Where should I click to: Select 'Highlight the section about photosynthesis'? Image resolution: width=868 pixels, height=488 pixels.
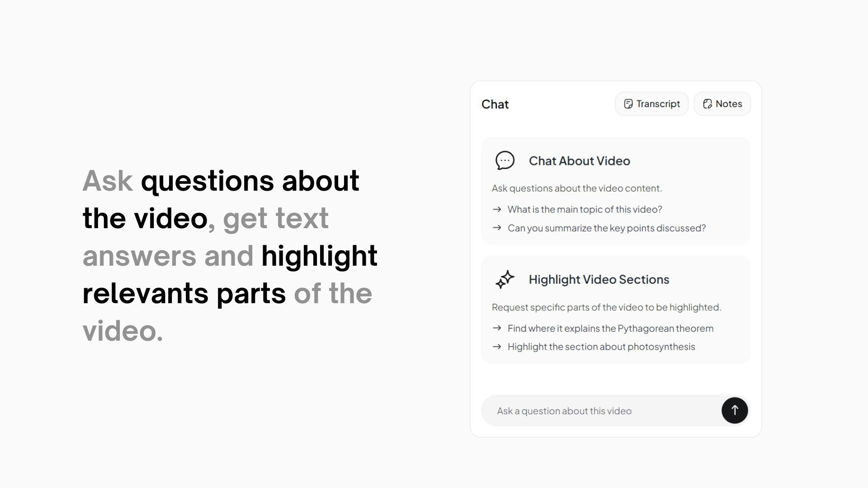pos(601,347)
